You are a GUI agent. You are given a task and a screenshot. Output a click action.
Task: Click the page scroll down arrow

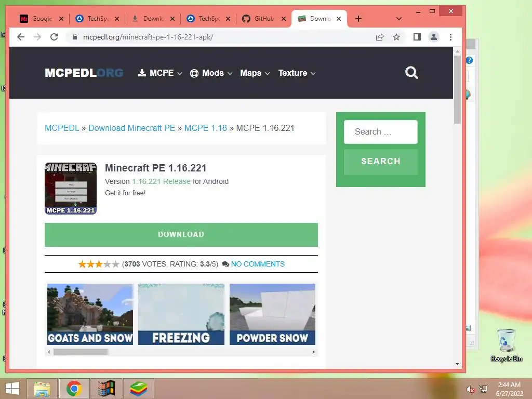pos(457,364)
